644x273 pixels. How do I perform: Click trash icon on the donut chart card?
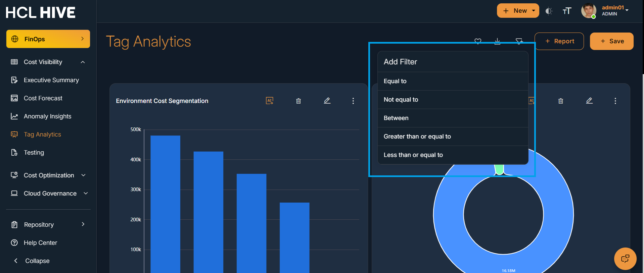pyautogui.click(x=561, y=101)
